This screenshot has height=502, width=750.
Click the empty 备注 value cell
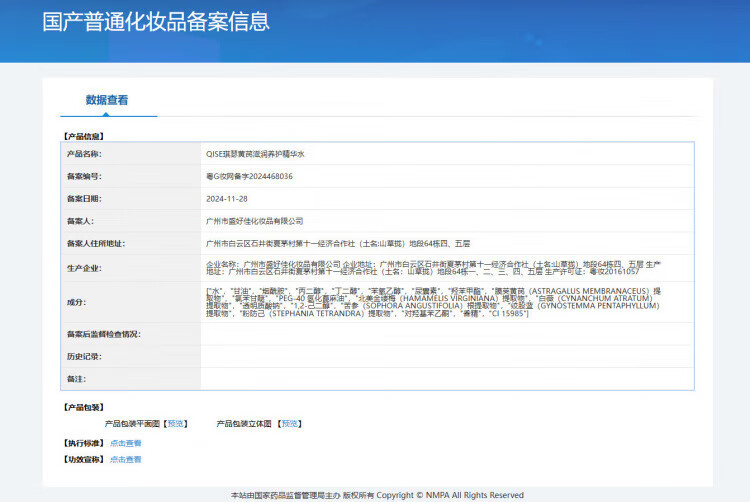tap(446, 378)
